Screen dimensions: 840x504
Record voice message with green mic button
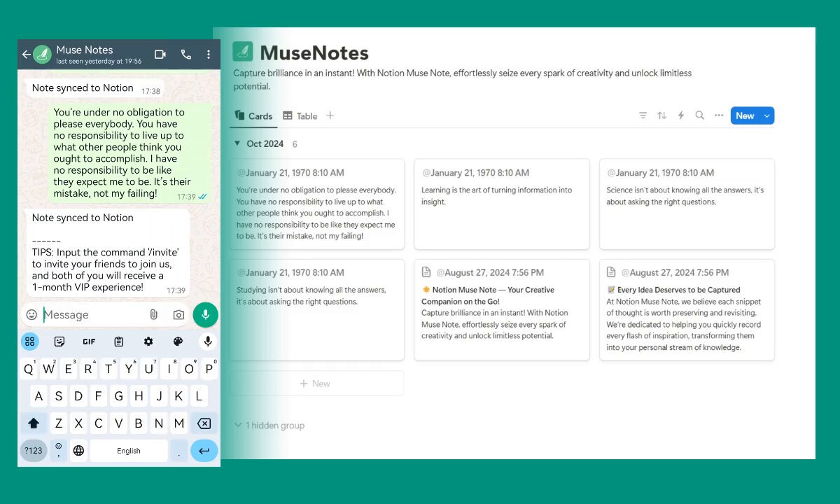(205, 315)
